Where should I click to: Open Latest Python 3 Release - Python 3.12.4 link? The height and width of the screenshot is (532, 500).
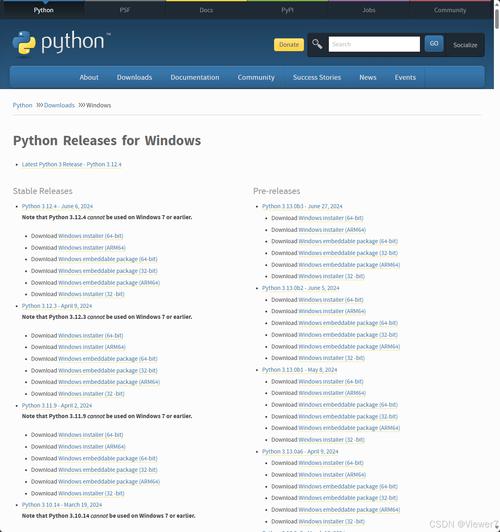coord(71,164)
